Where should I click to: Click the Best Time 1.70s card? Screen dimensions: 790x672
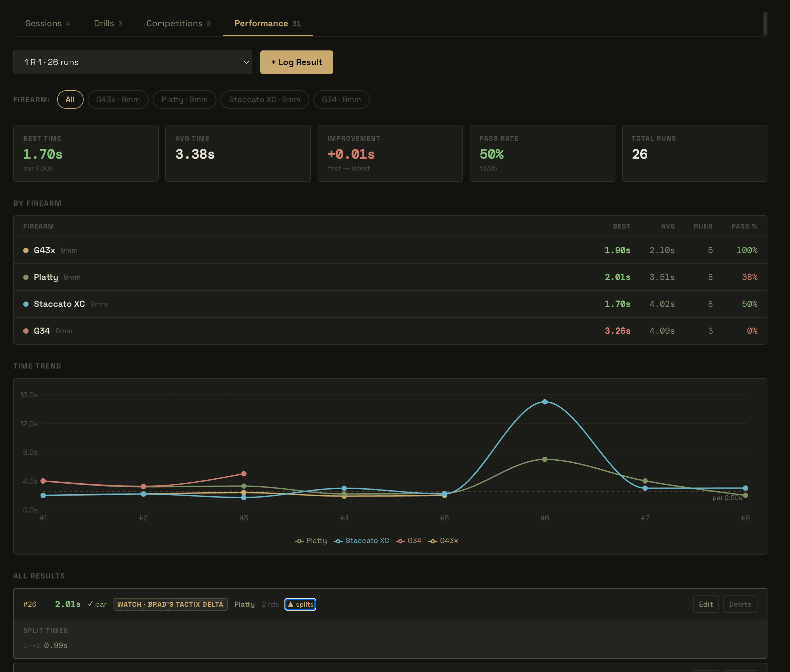pos(86,153)
